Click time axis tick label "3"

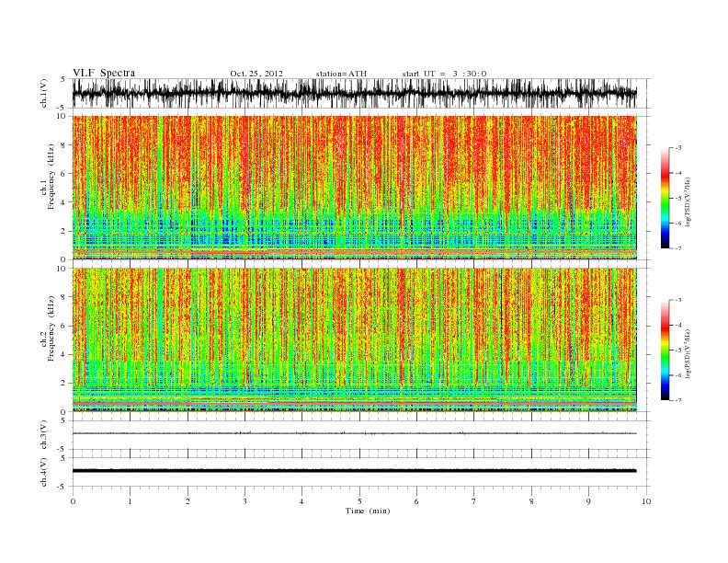coord(245,501)
